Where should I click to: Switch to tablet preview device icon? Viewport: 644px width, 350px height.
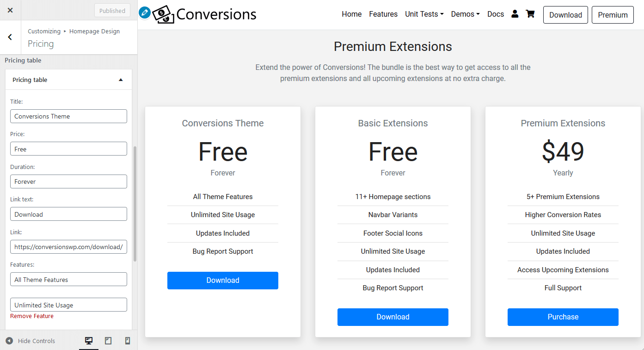coord(108,341)
